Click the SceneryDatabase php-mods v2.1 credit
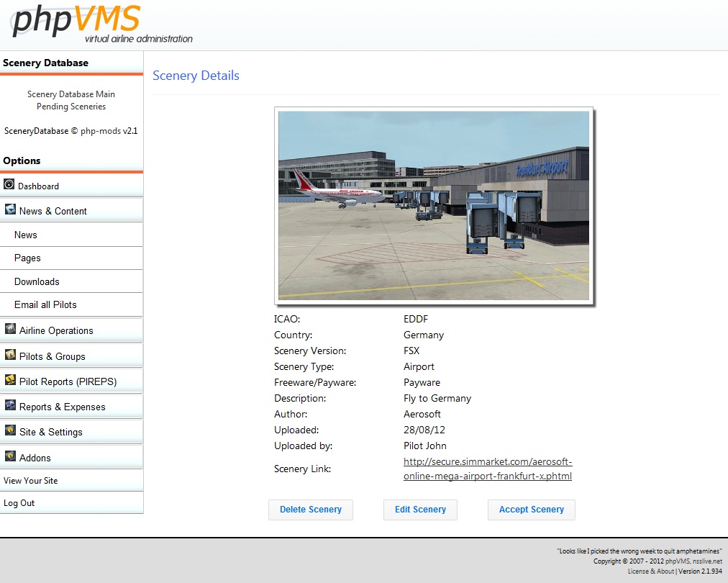 [x=71, y=131]
